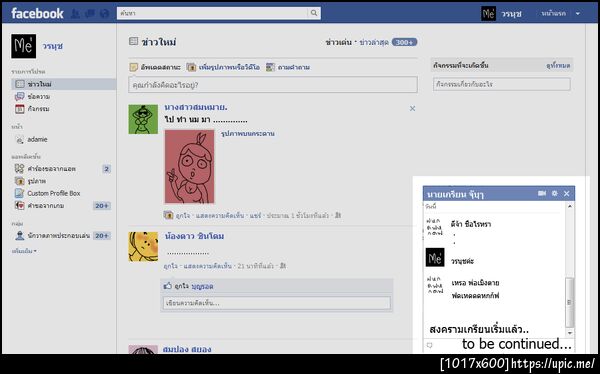Open the pink cartoon girl image
This screenshot has width=600, height=374.
[x=190, y=167]
